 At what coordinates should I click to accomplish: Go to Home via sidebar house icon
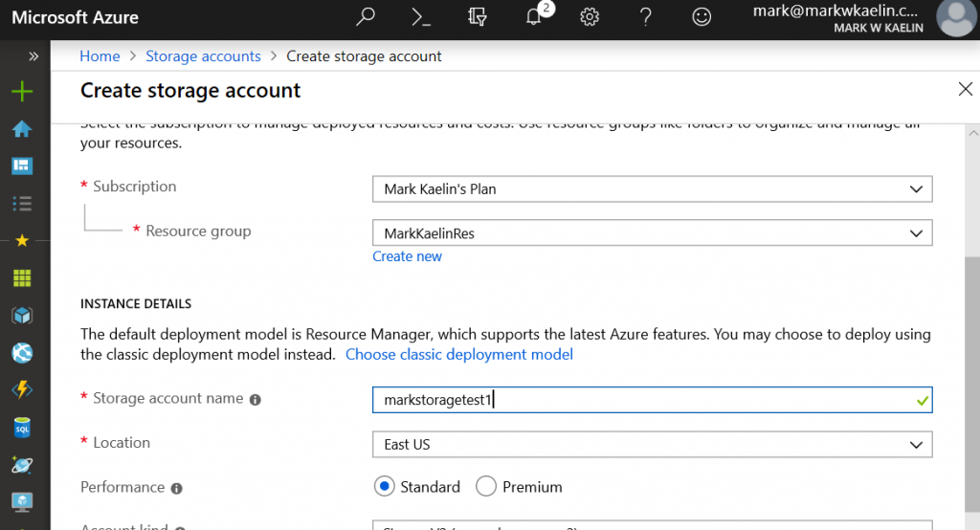[22, 129]
